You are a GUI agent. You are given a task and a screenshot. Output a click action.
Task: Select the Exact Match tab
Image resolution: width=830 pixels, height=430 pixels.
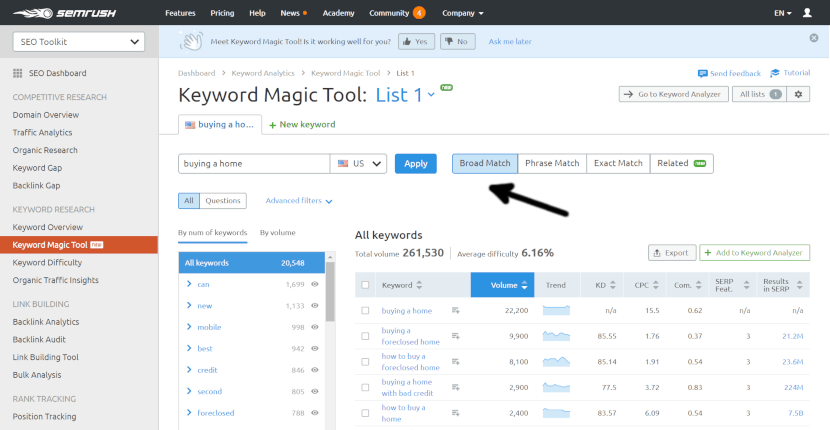point(618,163)
